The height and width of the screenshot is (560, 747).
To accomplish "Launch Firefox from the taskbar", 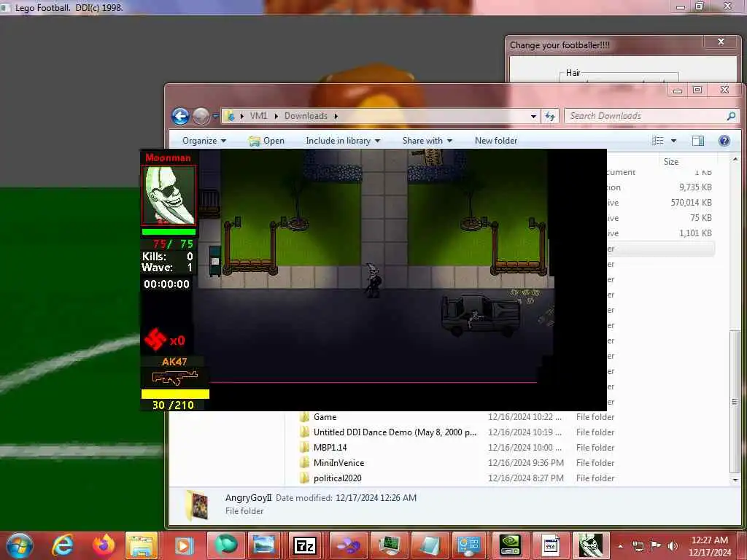I will click(x=104, y=545).
